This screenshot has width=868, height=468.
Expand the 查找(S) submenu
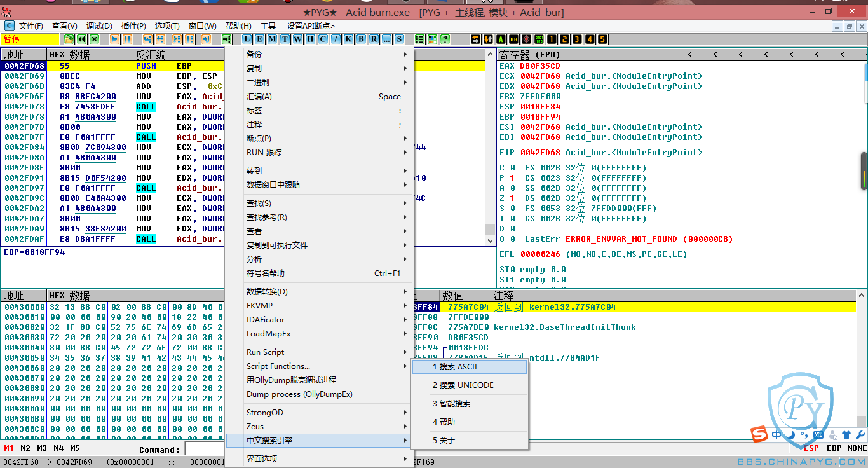pyautogui.click(x=319, y=203)
